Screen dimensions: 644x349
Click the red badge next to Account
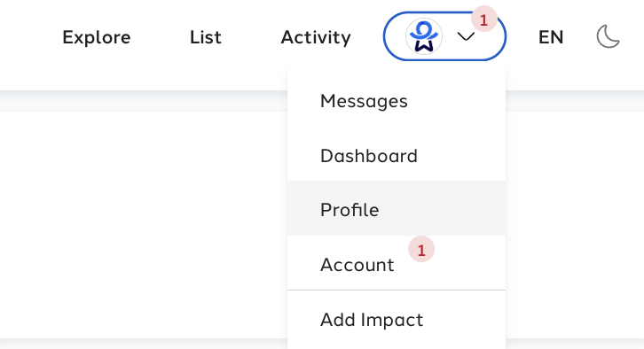pyautogui.click(x=421, y=249)
